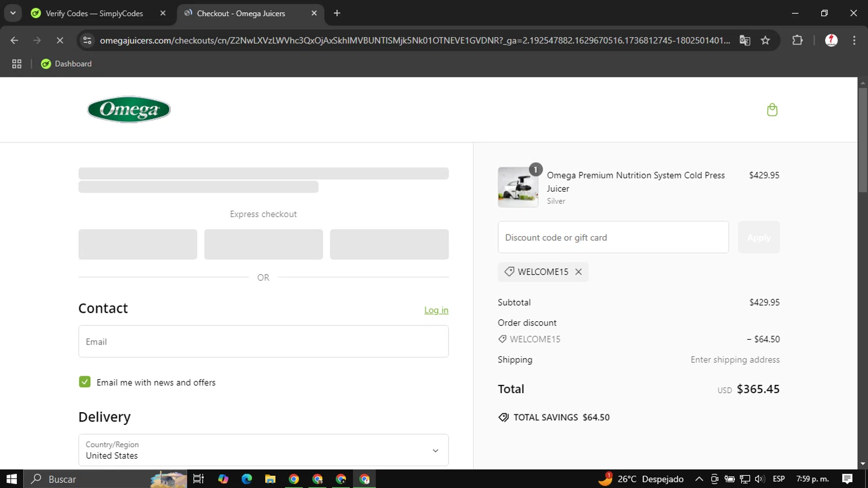This screenshot has width=868, height=488.
Task: Show hidden system tray icons
Action: click(699, 479)
